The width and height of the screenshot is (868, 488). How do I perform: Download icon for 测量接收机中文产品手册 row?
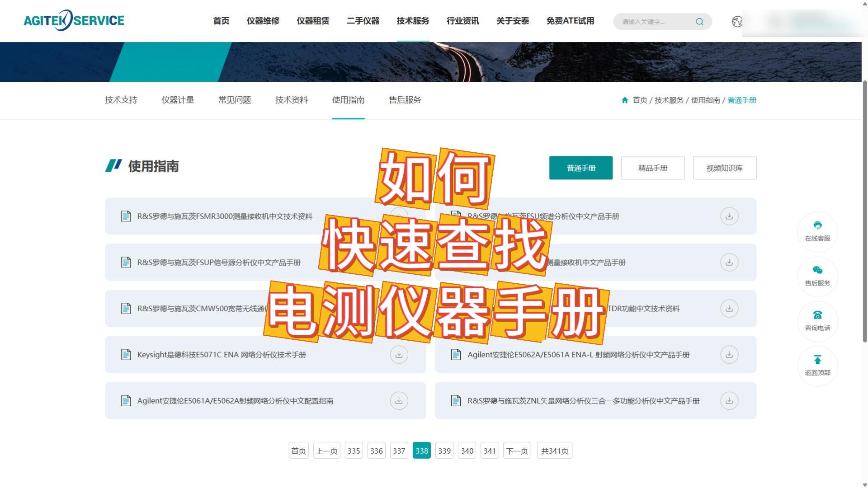[729, 263]
